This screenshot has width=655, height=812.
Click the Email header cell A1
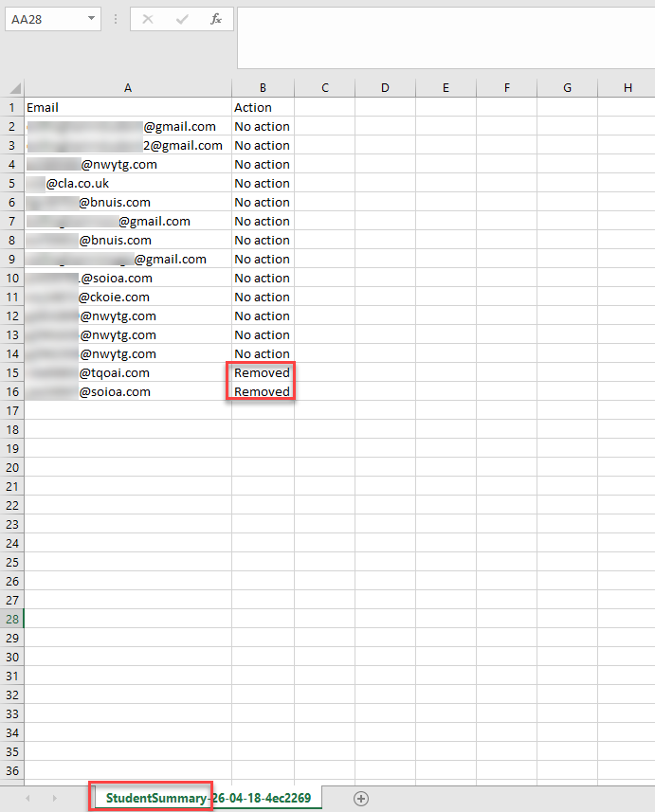(127, 107)
